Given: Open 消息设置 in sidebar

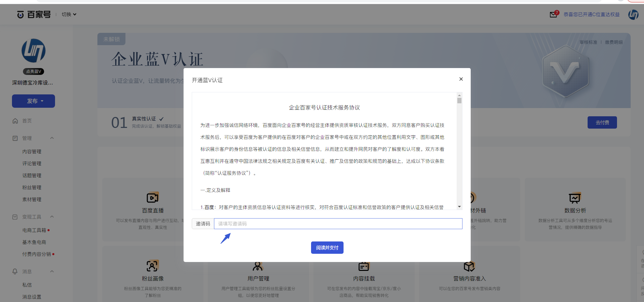Looking at the screenshot, I should click(x=32, y=297).
